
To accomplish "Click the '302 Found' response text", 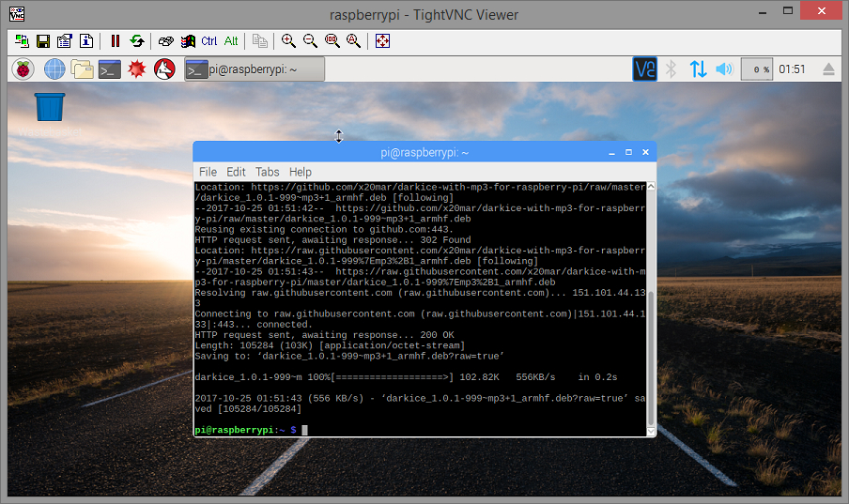I will click(445, 240).
